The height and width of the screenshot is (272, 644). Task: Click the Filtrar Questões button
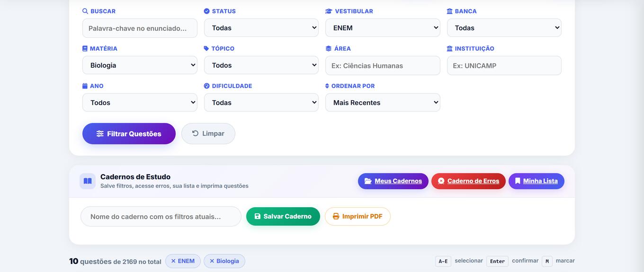[129, 134]
